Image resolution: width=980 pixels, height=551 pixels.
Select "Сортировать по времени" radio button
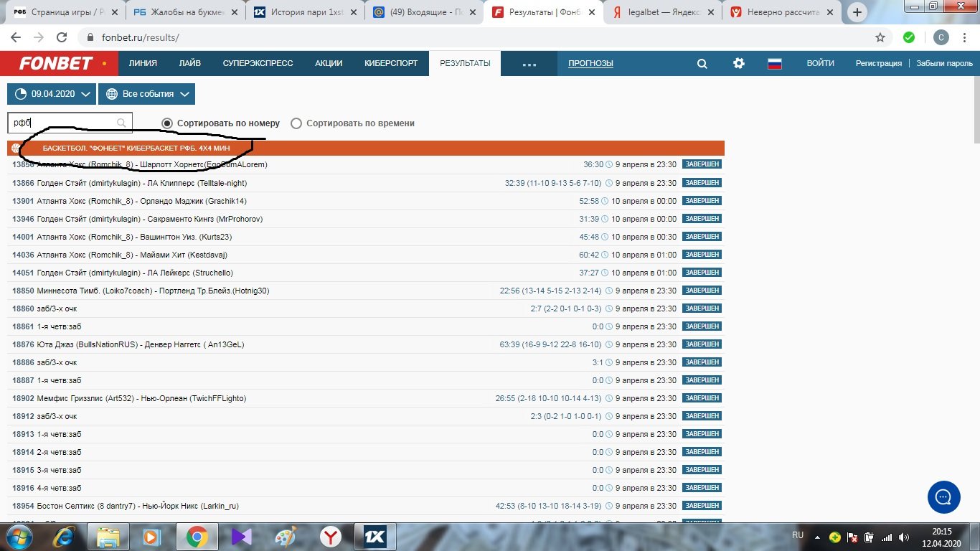pyautogui.click(x=296, y=123)
